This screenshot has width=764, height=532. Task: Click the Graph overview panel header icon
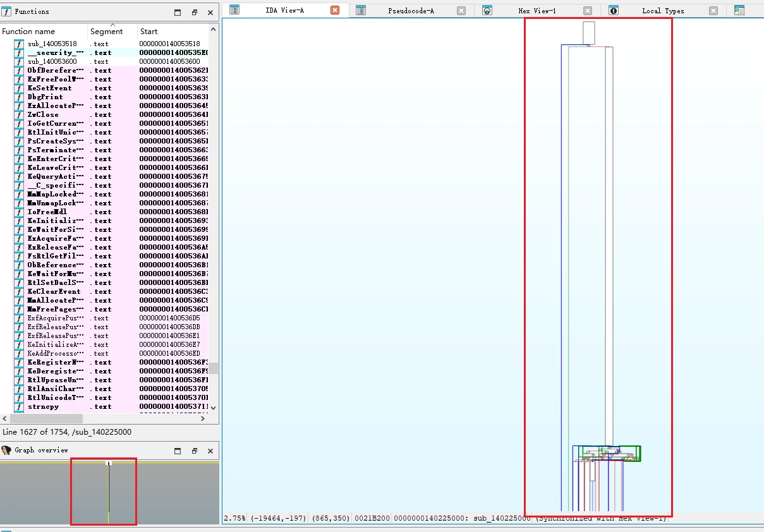click(7, 450)
